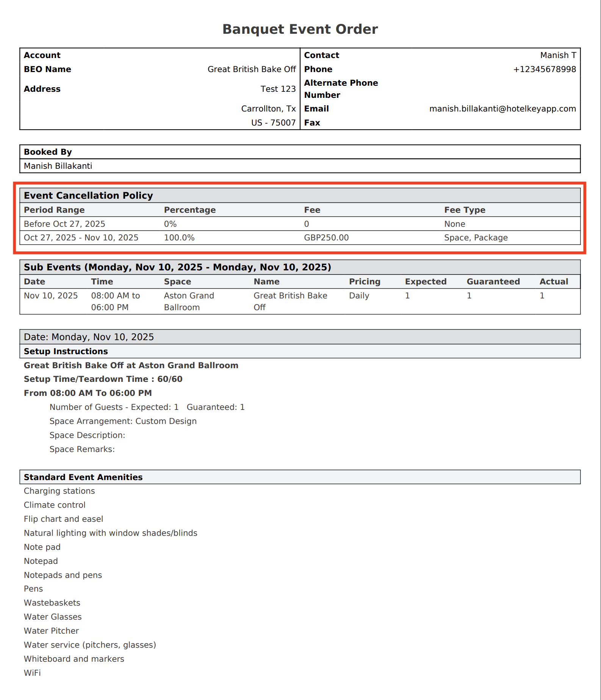Viewport: 601px width, 700px height.
Task: Click the email manish.billakanti@hotelkeyapp.com
Action: pyautogui.click(x=502, y=109)
